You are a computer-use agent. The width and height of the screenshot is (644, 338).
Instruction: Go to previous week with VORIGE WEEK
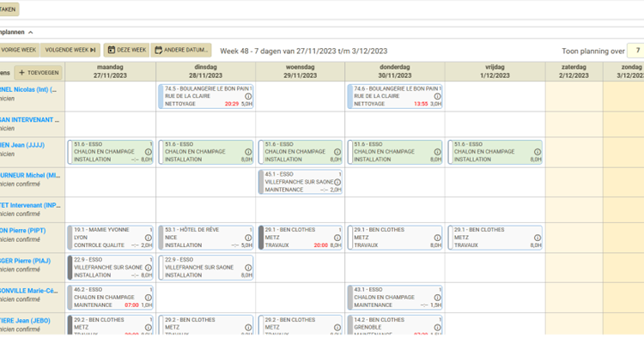coord(19,50)
